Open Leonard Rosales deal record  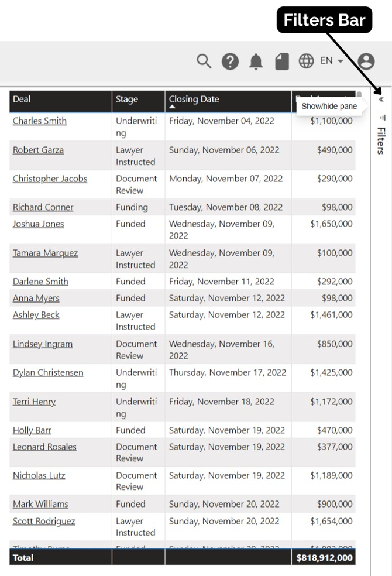(44, 447)
